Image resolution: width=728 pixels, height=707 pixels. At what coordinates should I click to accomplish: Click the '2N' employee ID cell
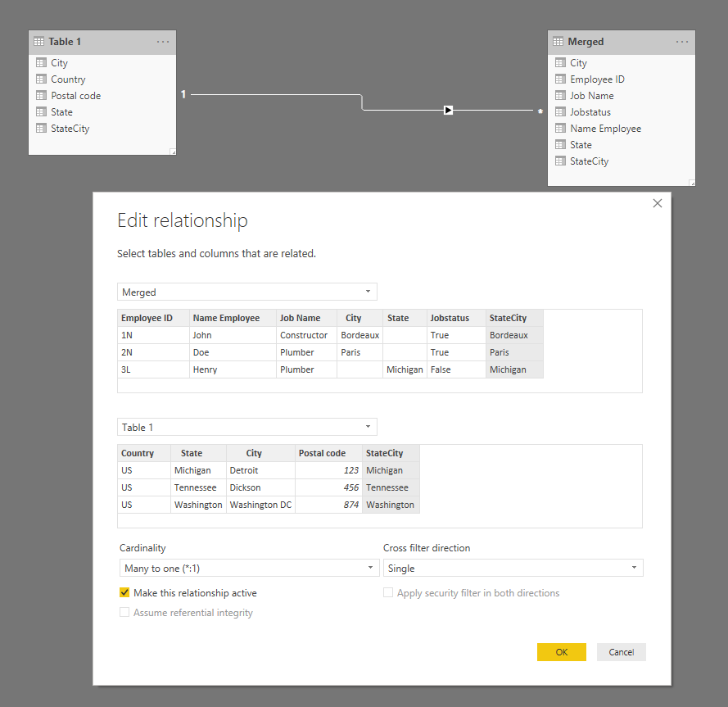[153, 352]
